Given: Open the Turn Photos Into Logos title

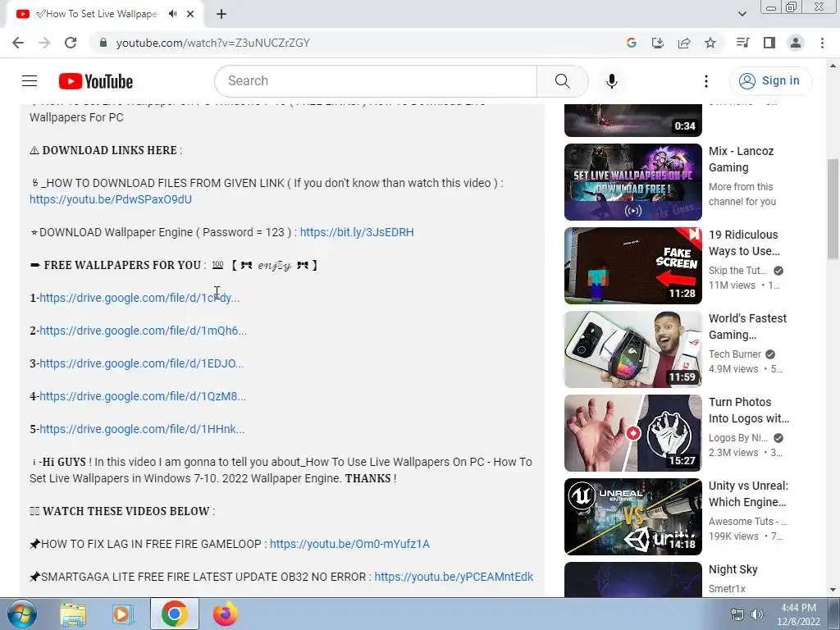Looking at the screenshot, I should pos(748,410).
